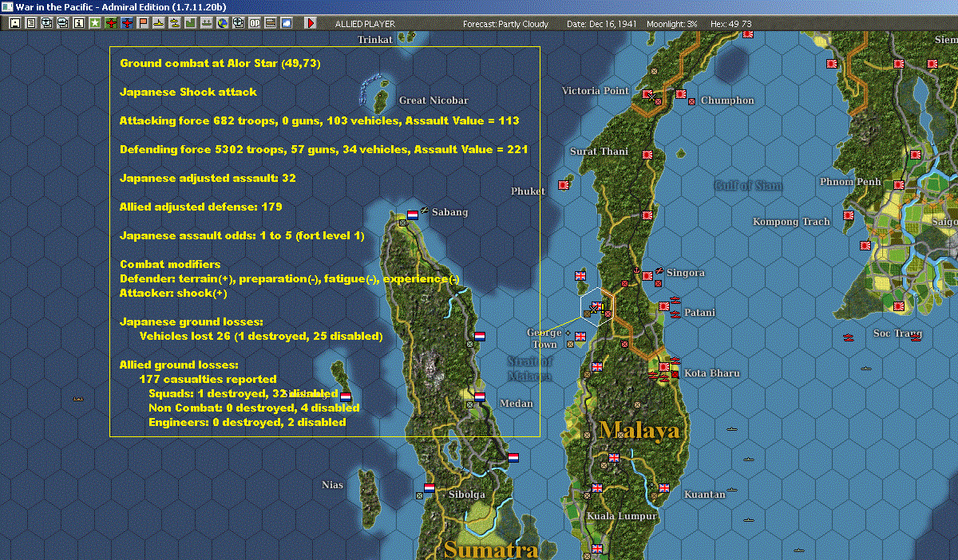The width and height of the screenshot is (958, 560).
Task: Click 'Vehicles lost 26' loss line
Action: (261, 336)
